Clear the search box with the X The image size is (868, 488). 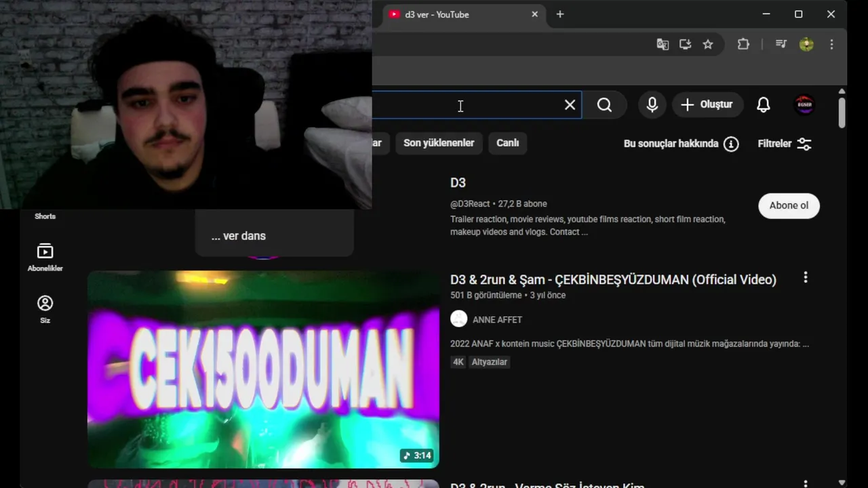pos(570,105)
